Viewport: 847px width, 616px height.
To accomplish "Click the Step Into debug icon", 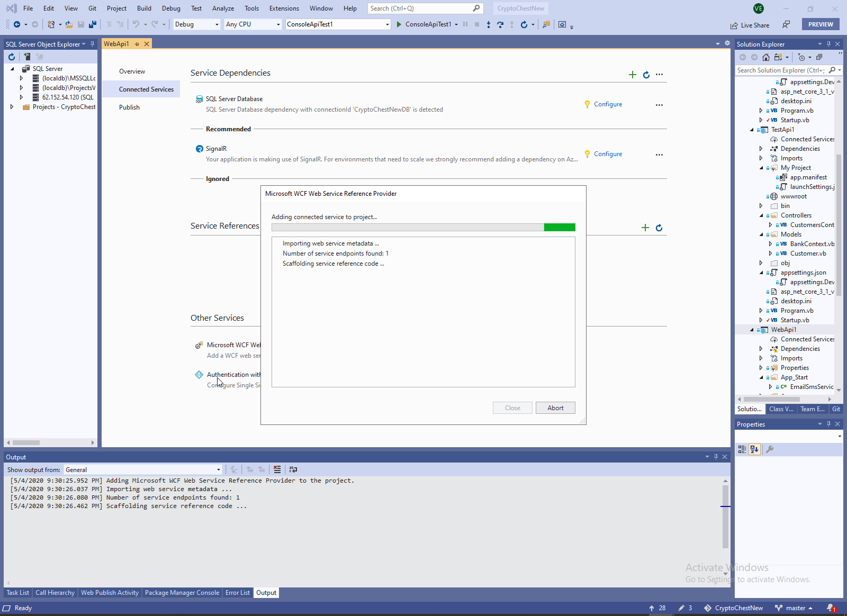I will point(488,24).
